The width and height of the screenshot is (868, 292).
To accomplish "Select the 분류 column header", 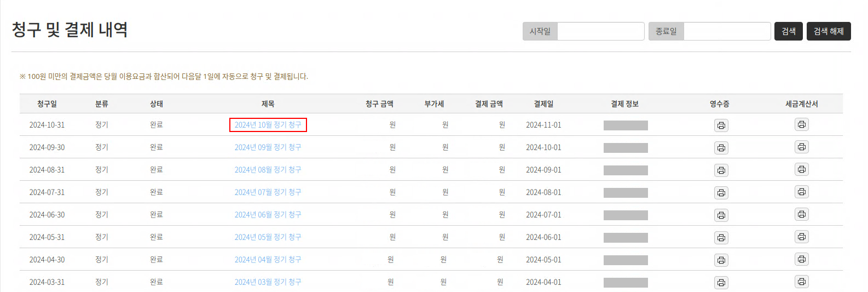I will click(102, 104).
